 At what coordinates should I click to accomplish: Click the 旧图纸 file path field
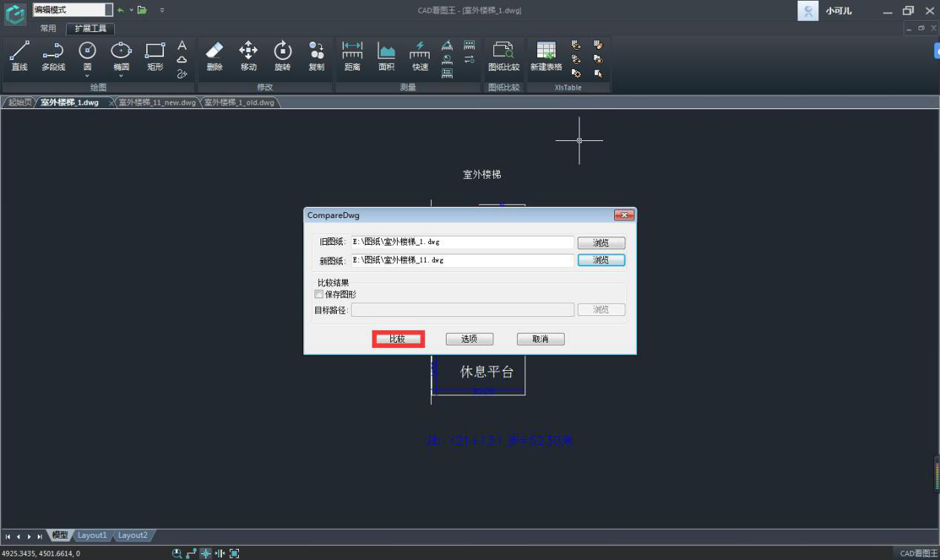[462, 242]
